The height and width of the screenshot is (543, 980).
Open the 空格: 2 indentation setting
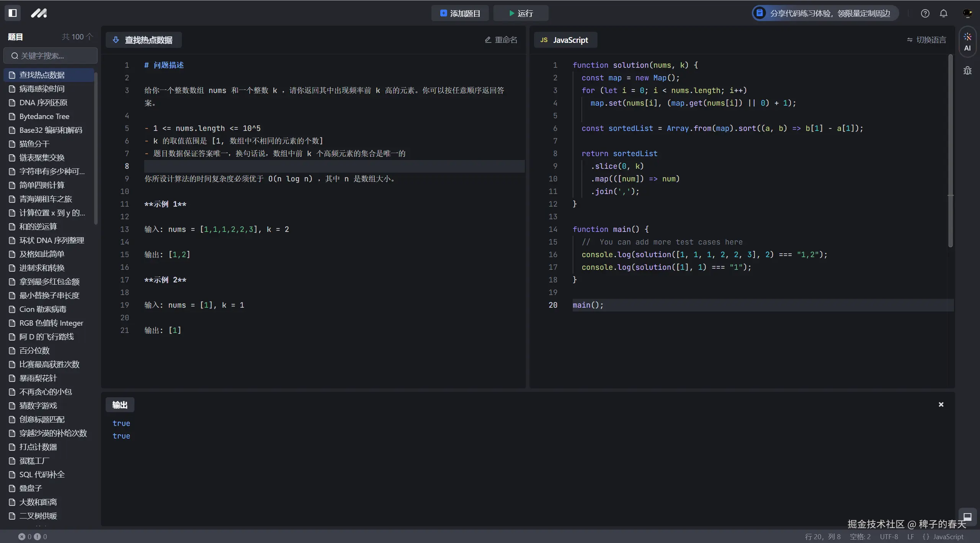(x=860, y=536)
